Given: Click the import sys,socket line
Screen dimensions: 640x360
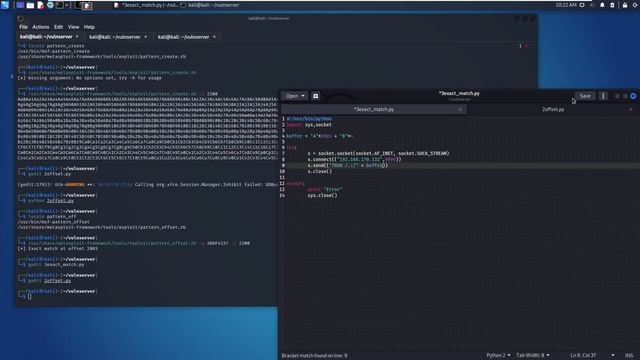Looking at the screenshot, I should pyautogui.click(x=309, y=124).
